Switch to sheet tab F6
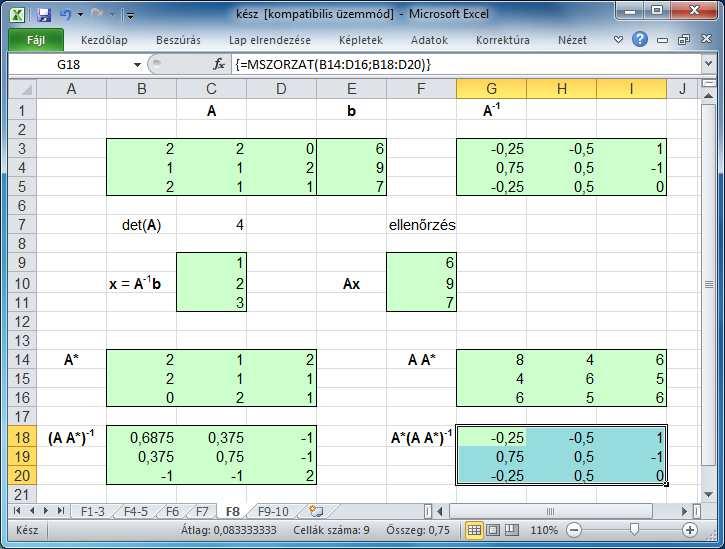Screen dimensions: 725x549 [172, 512]
